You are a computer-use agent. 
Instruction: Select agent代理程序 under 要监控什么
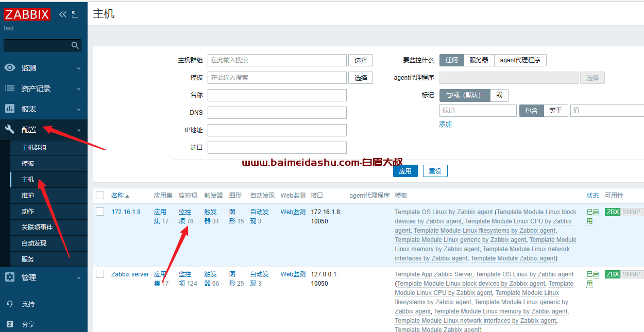point(520,60)
